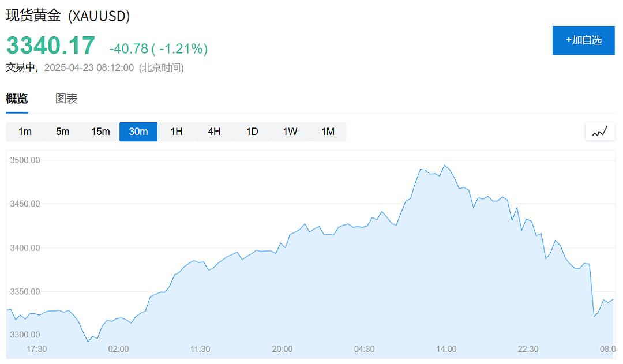The image size is (623, 364).
Task: Select the 15m timeframe
Action: pyautogui.click(x=100, y=132)
